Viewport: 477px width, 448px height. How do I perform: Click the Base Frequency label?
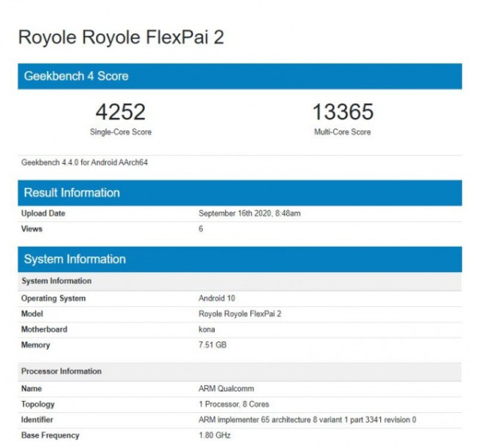coord(50,435)
